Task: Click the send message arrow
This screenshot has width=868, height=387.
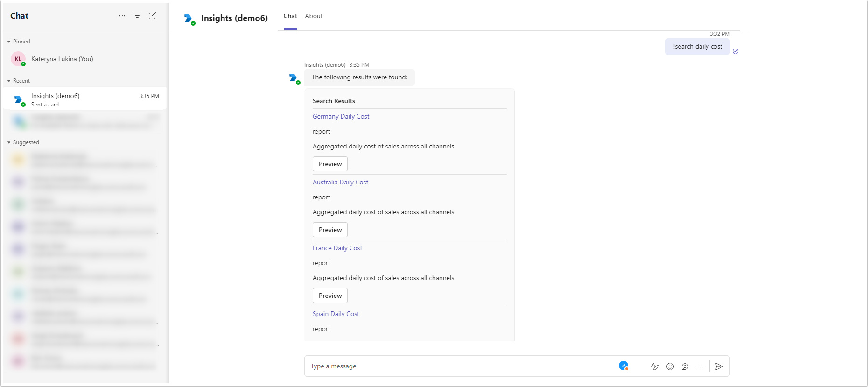Action: (719, 366)
